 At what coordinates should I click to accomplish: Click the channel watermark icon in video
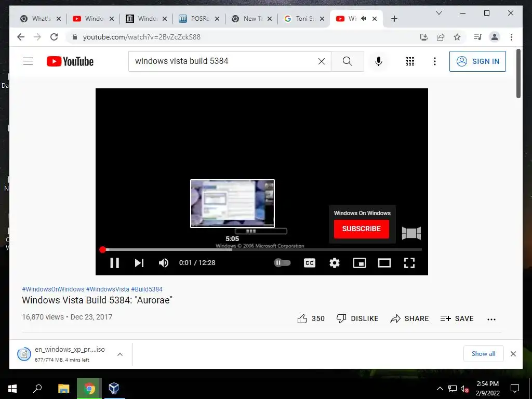pyautogui.click(x=411, y=233)
